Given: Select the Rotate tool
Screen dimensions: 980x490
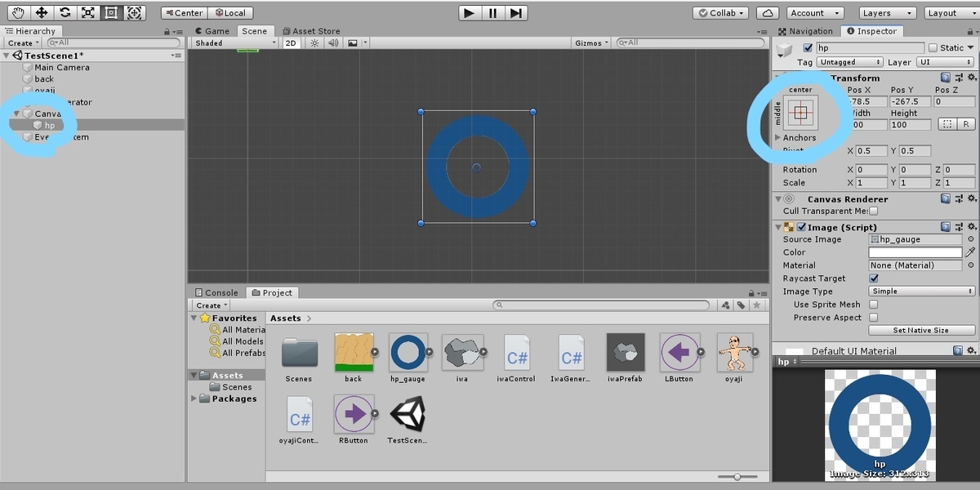Looking at the screenshot, I should point(65,12).
